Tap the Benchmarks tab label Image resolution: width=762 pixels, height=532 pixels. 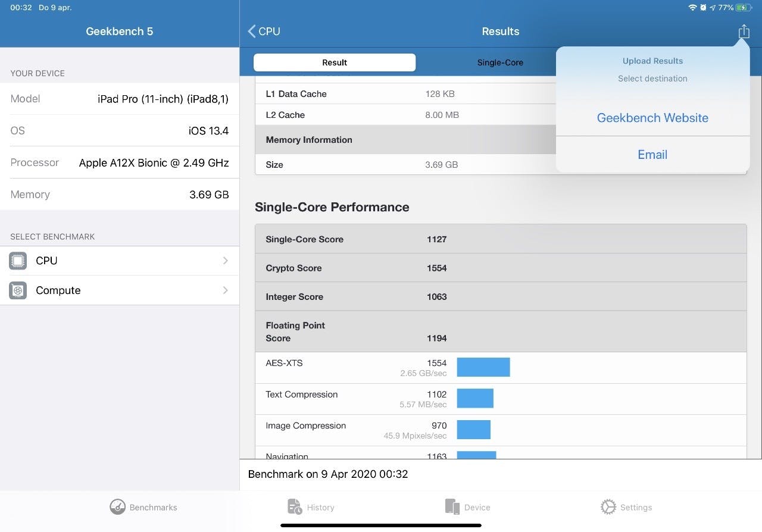(x=154, y=508)
